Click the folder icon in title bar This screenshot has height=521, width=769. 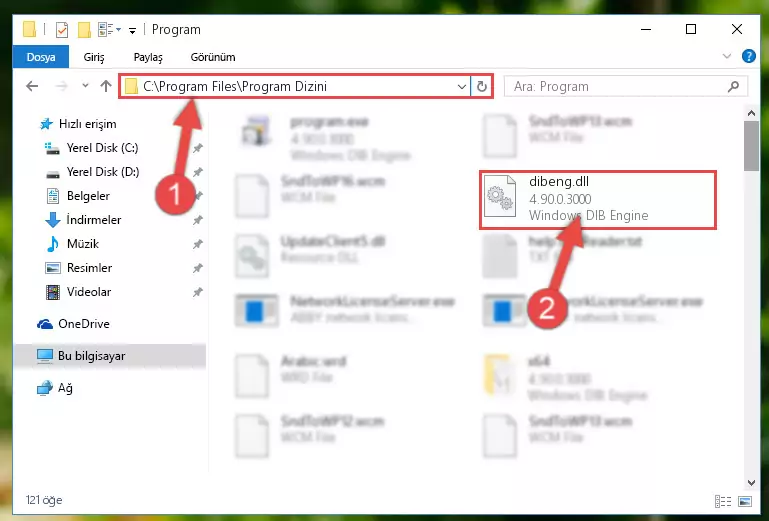(29, 29)
